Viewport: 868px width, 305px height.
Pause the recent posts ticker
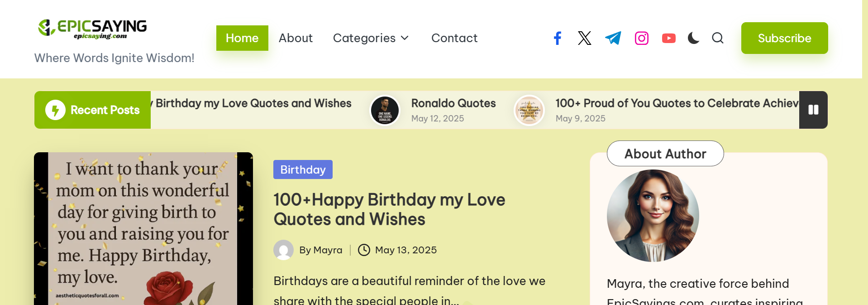point(813,110)
